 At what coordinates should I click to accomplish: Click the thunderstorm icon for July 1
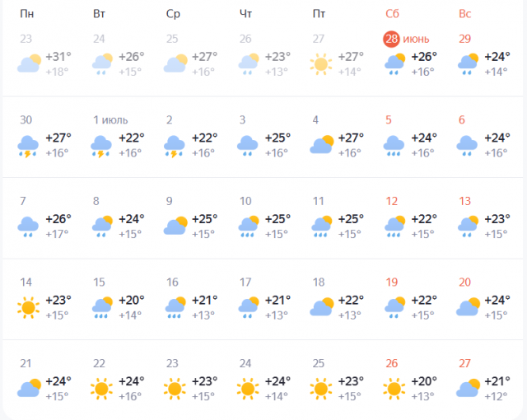(x=101, y=147)
